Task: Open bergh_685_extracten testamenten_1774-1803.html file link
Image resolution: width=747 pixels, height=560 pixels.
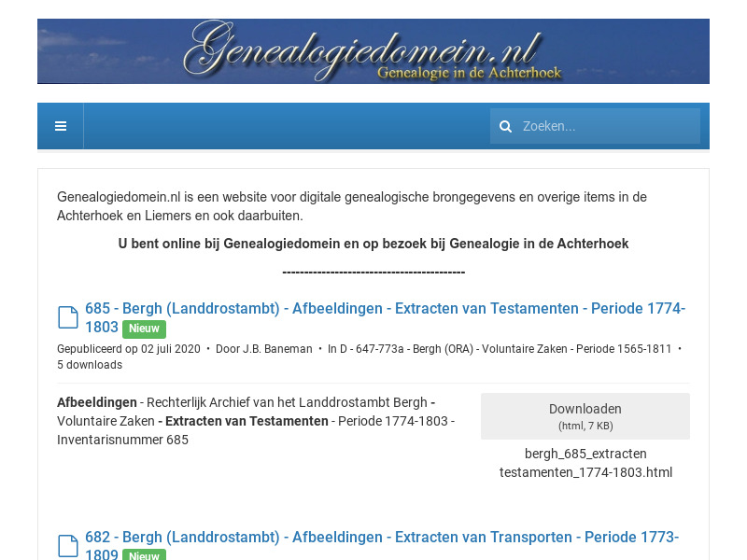Action: pos(585,462)
